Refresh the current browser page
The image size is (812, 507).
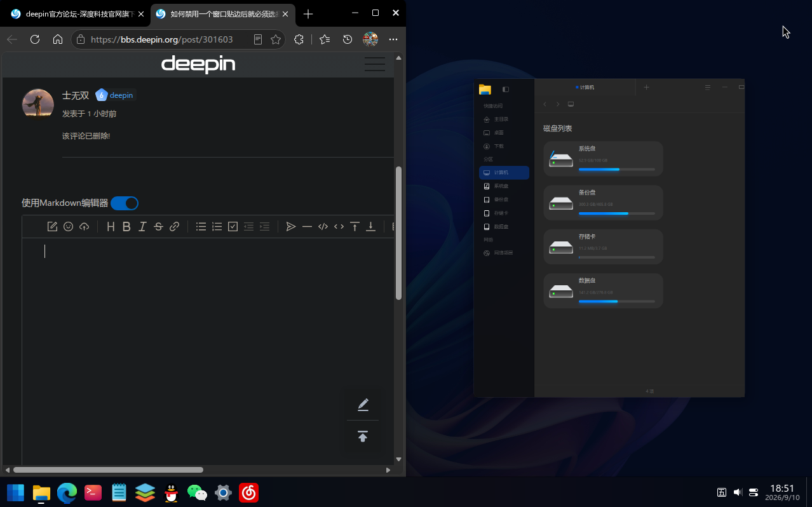click(x=35, y=39)
